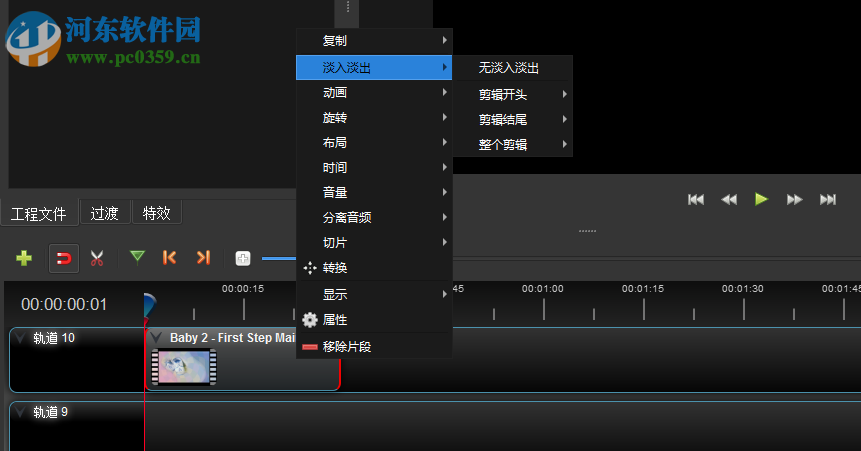Click the timeline zoom slider
The height and width of the screenshot is (451, 861).
pyautogui.click(x=279, y=258)
